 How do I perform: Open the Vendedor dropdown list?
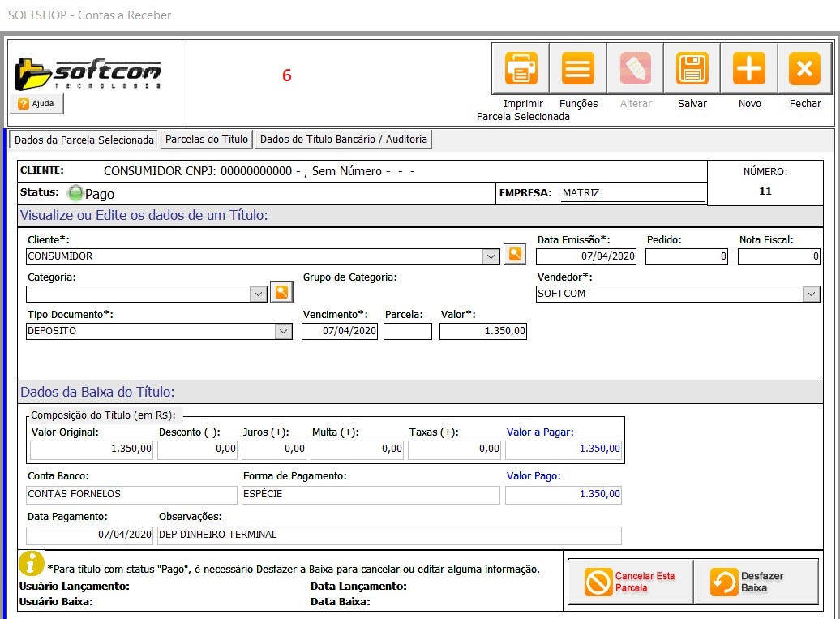[811, 294]
